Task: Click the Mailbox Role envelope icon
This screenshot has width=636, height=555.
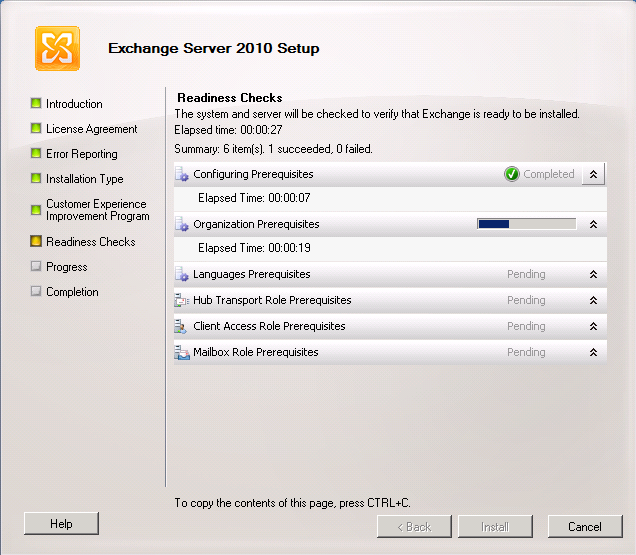Action: [182, 352]
